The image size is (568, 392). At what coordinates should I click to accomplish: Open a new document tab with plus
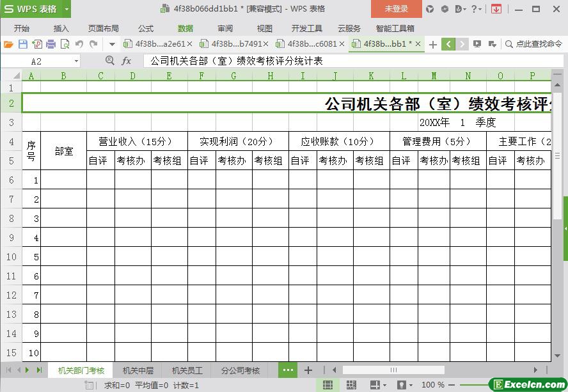pyautogui.click(x=433, y=44)
